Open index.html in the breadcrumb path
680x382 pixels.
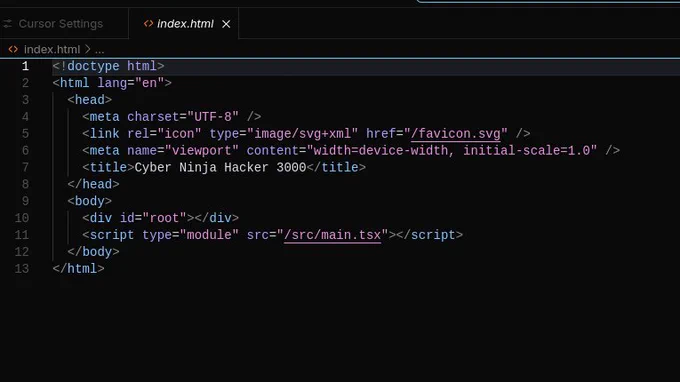[52, 49]
